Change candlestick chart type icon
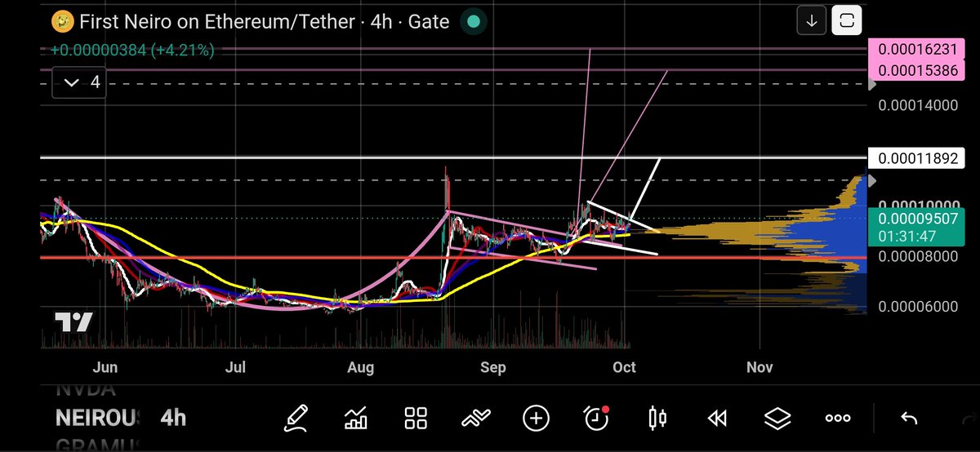 click(x=657, y=419)
